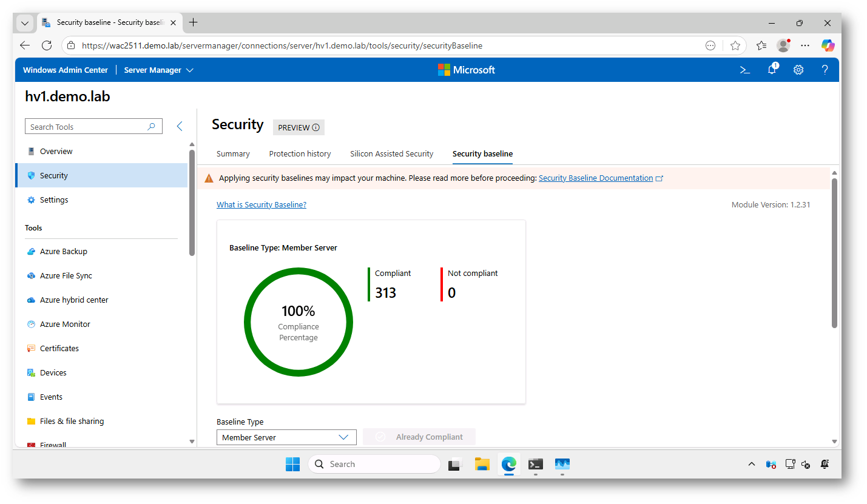
Task: Collapse the tools sidebar with the chevron
Action: 180,126
